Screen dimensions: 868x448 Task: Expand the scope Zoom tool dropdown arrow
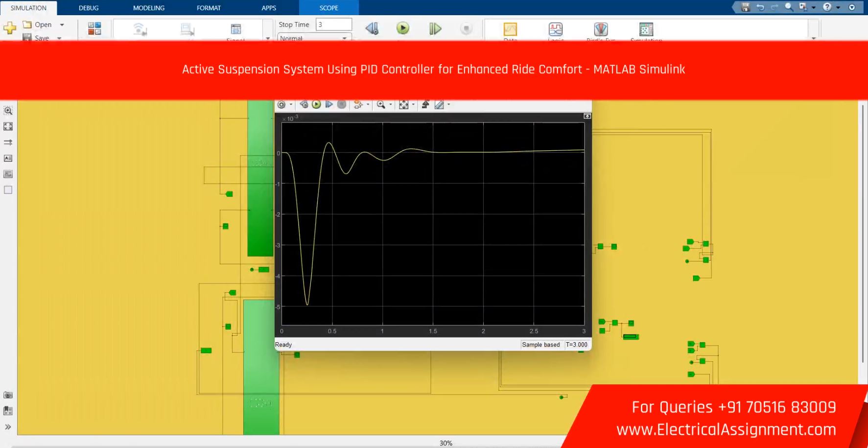tap(390, 105)
